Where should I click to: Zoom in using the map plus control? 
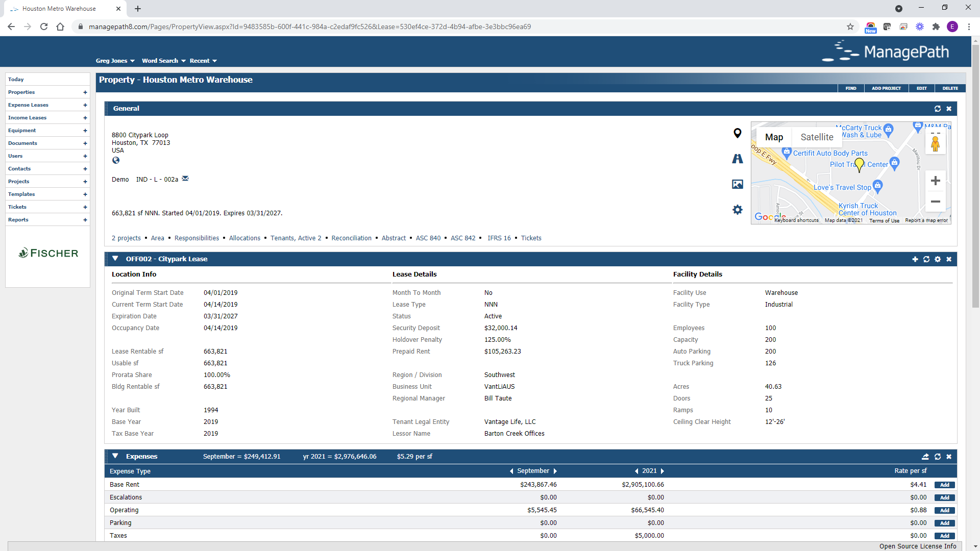[936, 180]
